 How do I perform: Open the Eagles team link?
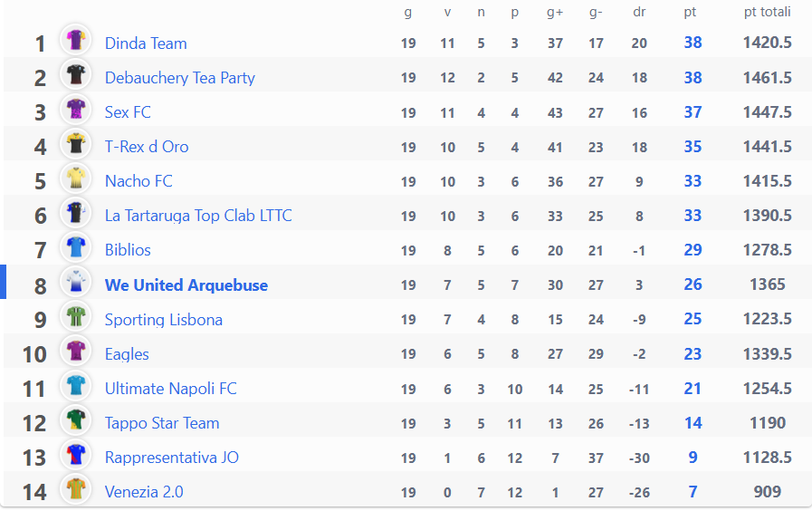pos(127,354)
